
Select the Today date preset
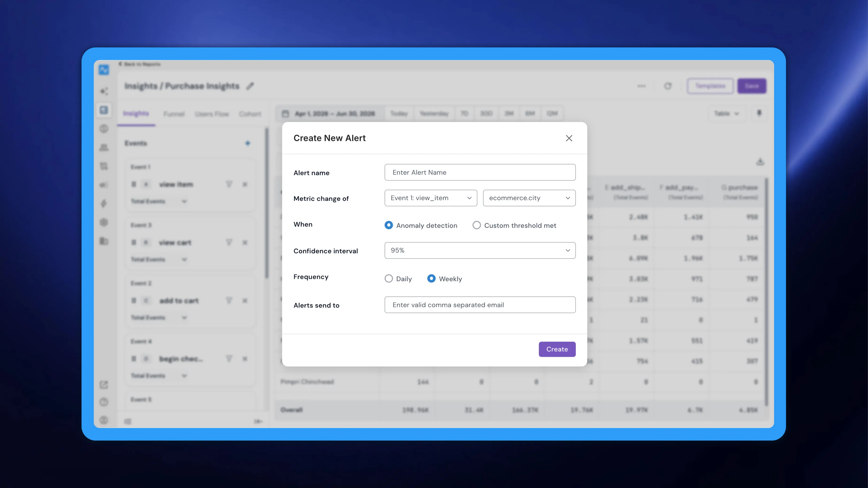tap(399, 114)
